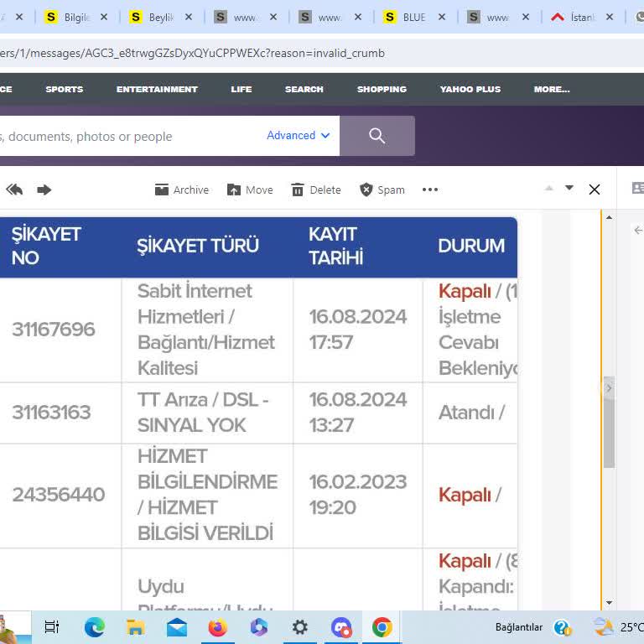Archive the open message

pos(181,190)
